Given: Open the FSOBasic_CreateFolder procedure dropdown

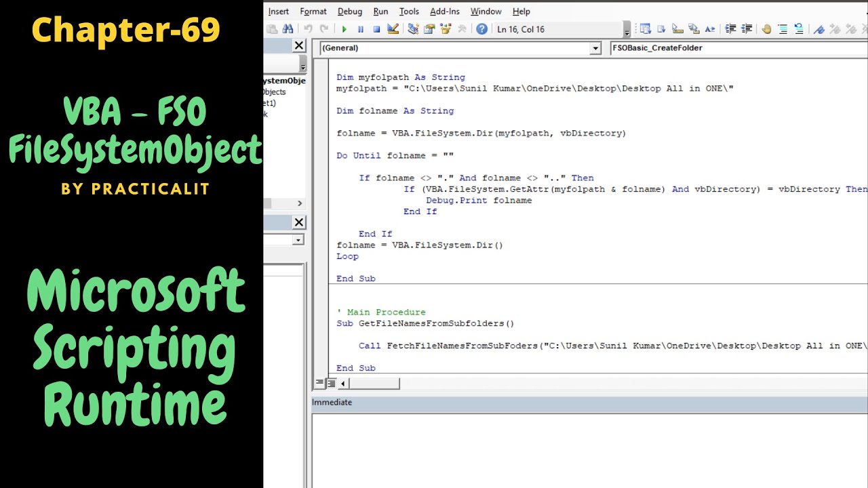Looking at the screenshot, I should 738,48.
